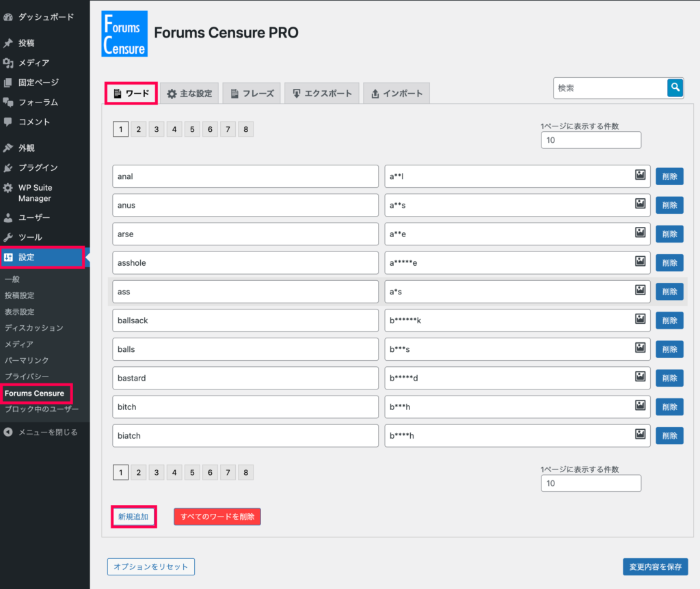Open プラグイン in the sidebar
The height and width of the screenshot is (589, 700).
(x=44, y=168)
